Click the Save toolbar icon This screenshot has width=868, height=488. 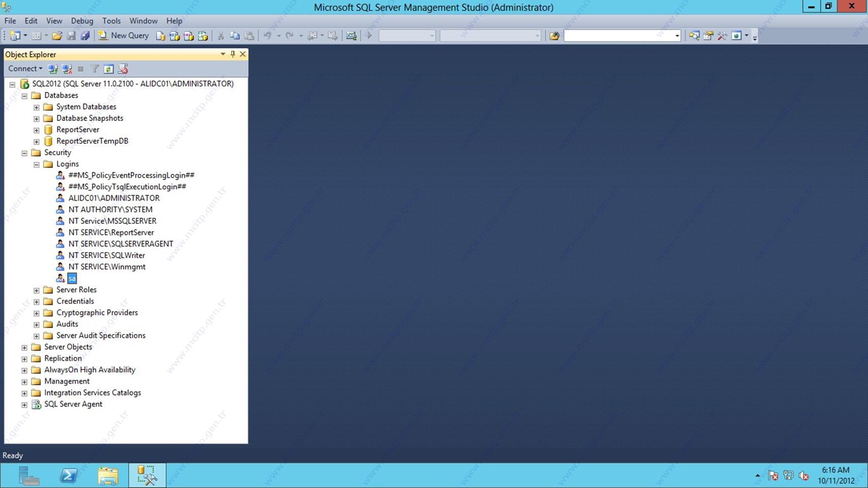[71, 36]
